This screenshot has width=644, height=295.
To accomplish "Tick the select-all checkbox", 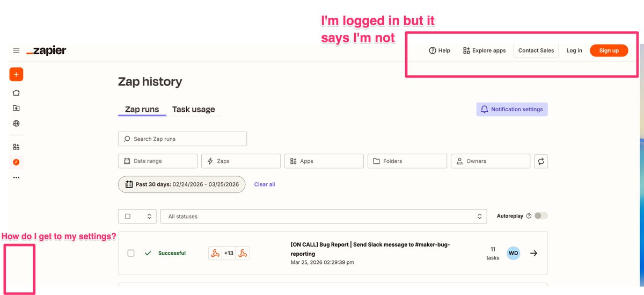I will [128, 217].
